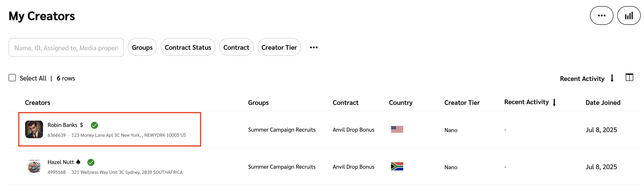644x191 pixels.
Task: Open the Contract filter chip
Action: pyautogui.click(x=236, y=47)
